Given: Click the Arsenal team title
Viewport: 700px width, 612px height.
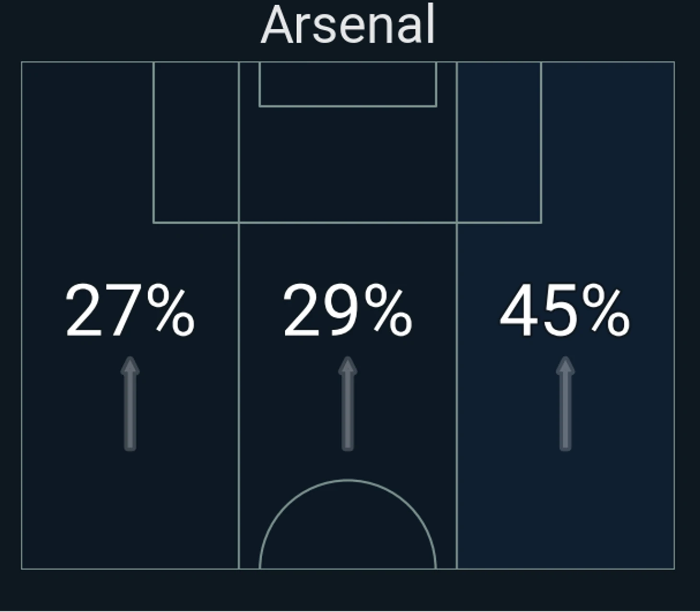Looking at the screenshot, I should coord(348,25).
